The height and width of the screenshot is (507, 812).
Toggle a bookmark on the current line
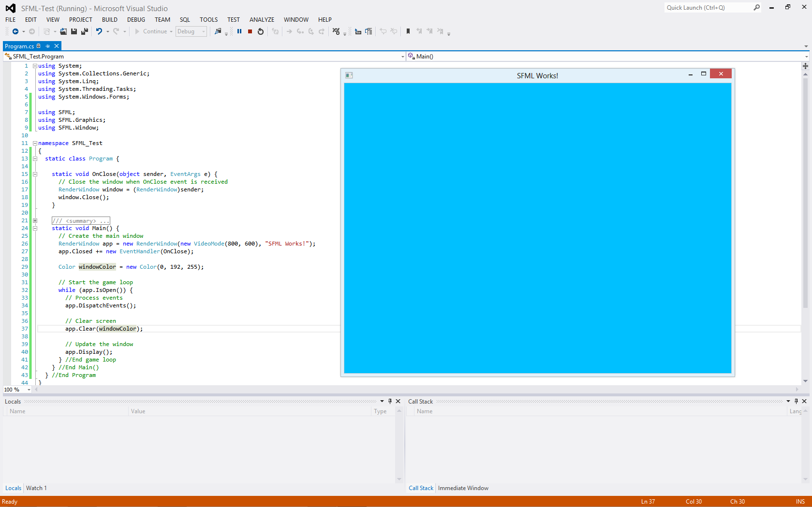tap(408, 31)
